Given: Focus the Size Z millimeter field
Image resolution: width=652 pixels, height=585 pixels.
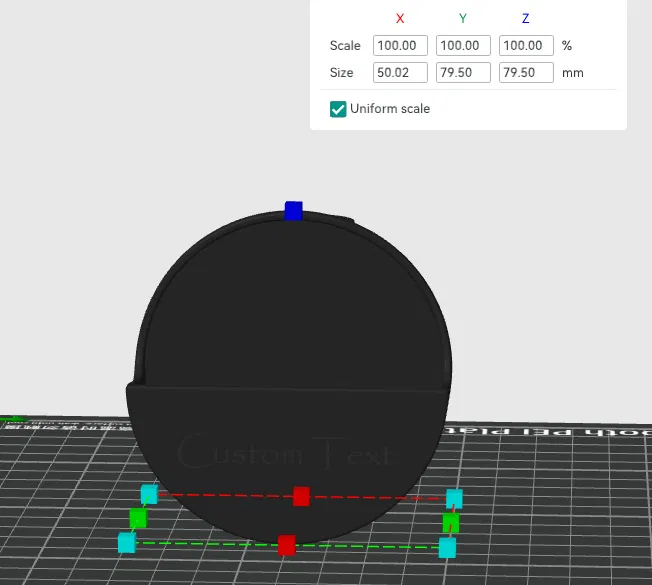Looking at the screenshot, I should point(526,72).
